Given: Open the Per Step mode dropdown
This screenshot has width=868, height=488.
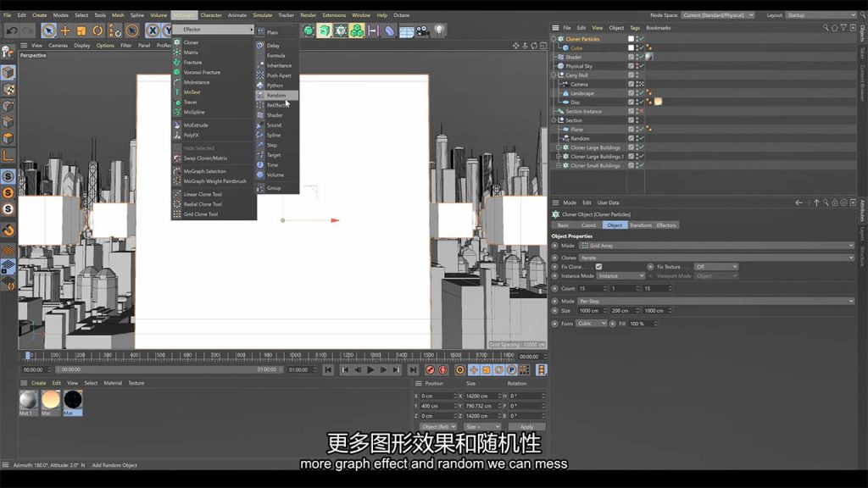Looking at the screenshot, I should pyautogui.click(x=716, y=301).
